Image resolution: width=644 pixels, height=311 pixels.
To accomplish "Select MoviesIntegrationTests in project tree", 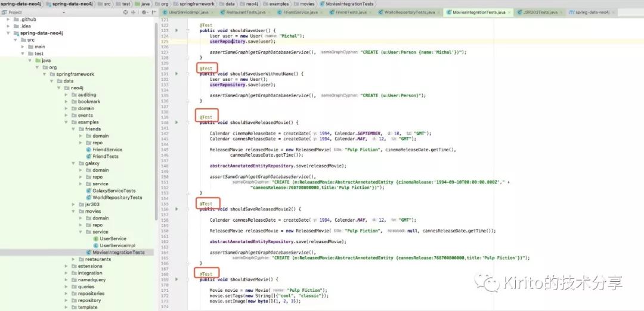I will (x=118, y=253).
